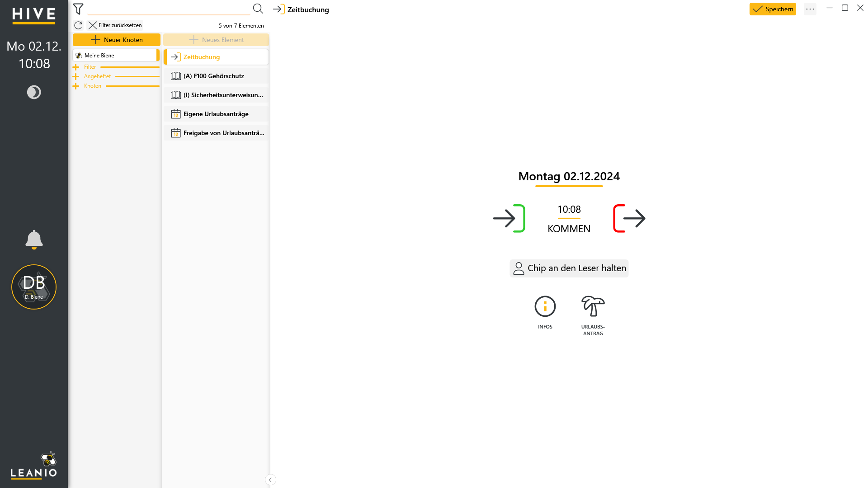Click the 5 von 7 Elementen counter
Viewport: 868px width, 488px height.
tap(241, 26)
